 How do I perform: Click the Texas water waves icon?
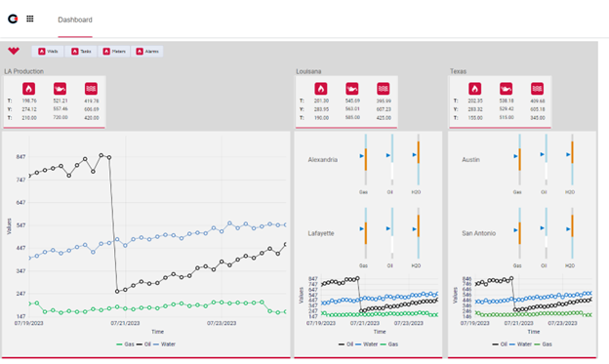(x=537, y=89)
